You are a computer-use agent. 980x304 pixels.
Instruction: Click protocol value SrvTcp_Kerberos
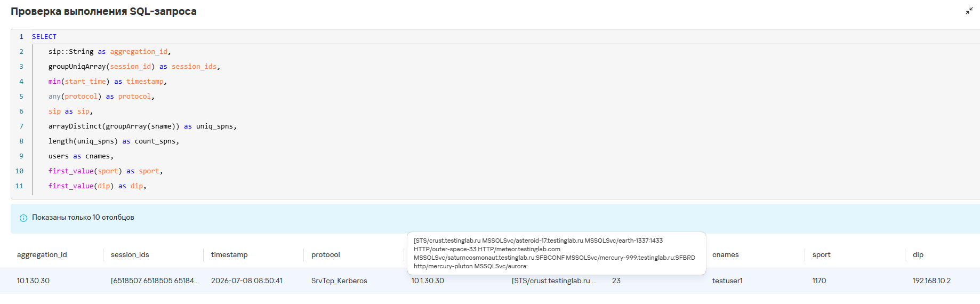click(339, 281)
